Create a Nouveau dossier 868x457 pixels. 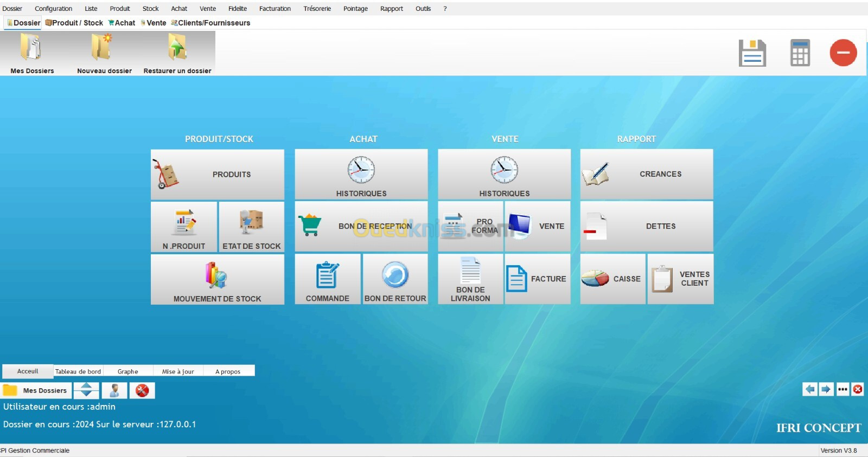[x=104, y=53]
